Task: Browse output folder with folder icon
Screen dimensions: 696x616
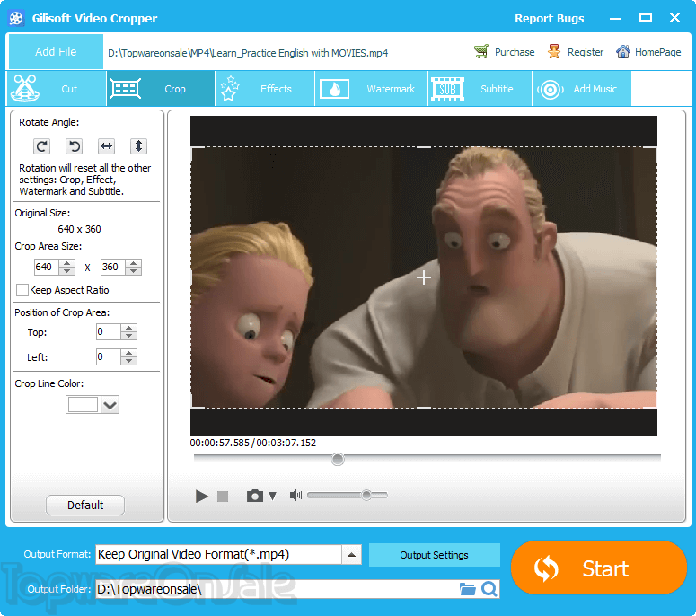Action: [x=467, y=589]
